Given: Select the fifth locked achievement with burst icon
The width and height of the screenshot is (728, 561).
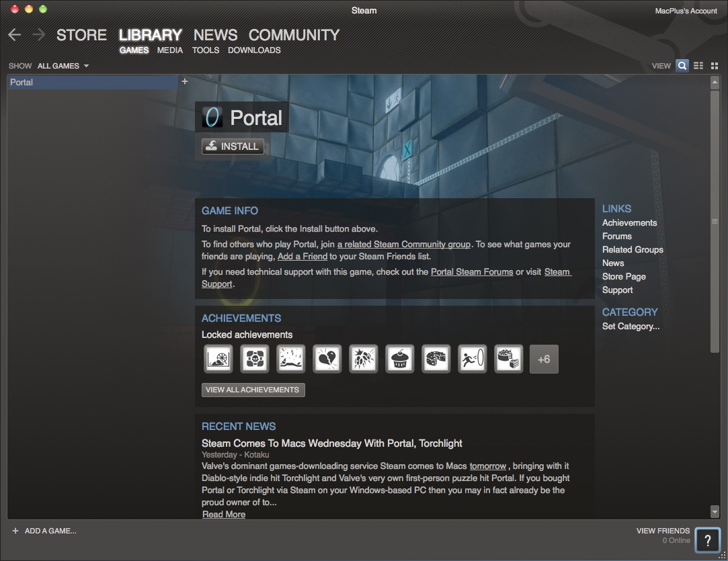Looking at the screenshot, I should pyautogui.click(x=363, y=359).
